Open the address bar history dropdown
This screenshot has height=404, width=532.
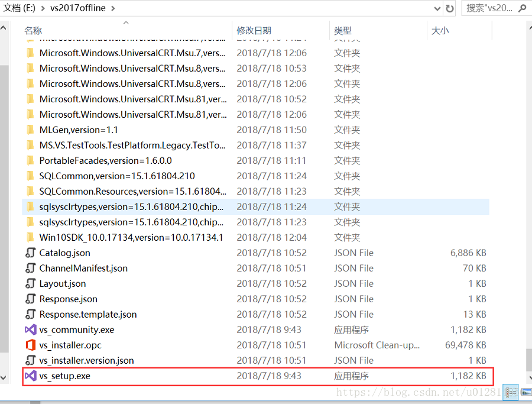437,8
